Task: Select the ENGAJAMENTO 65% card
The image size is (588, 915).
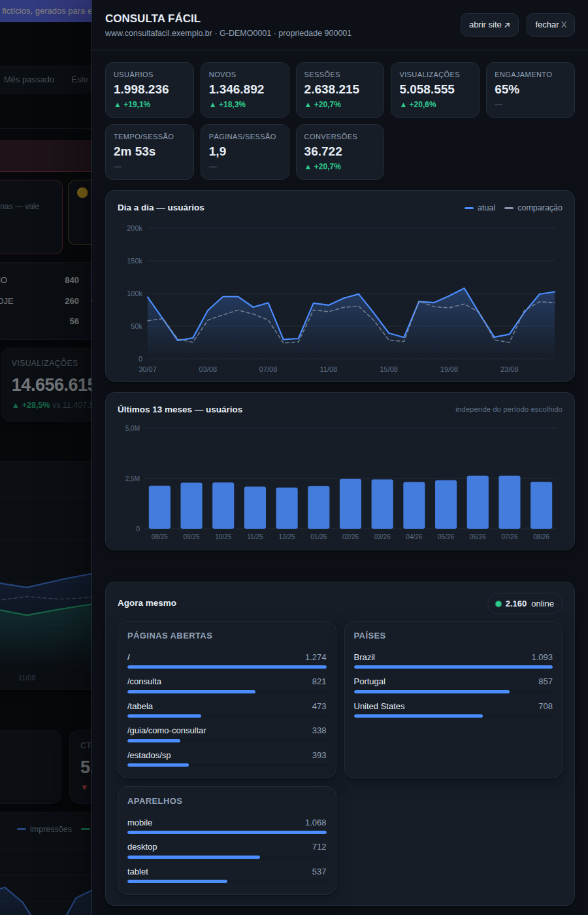Action: point(531,90)
